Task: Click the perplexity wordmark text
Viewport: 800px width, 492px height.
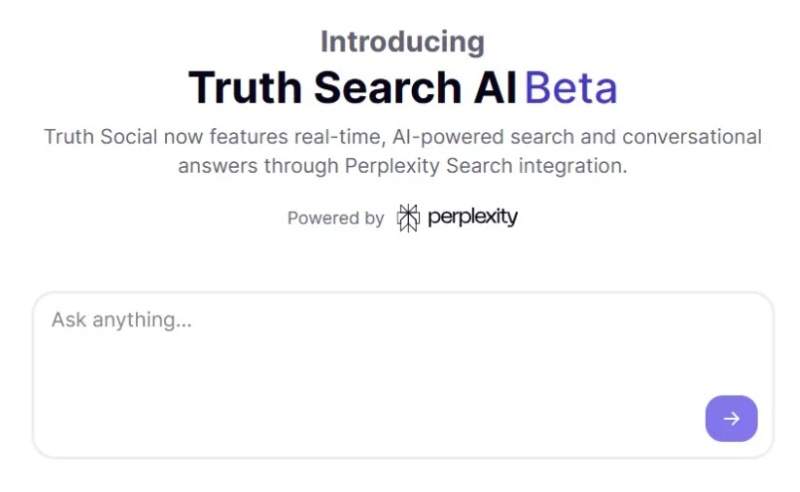Action: tap(473, 217)
